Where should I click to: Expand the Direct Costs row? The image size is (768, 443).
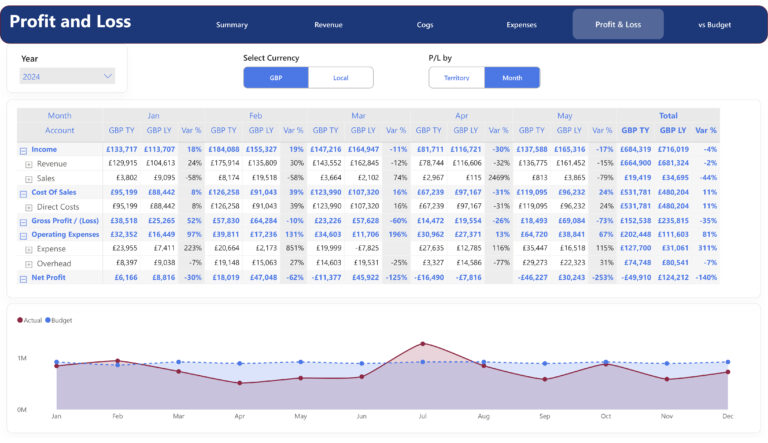point(27,206)
